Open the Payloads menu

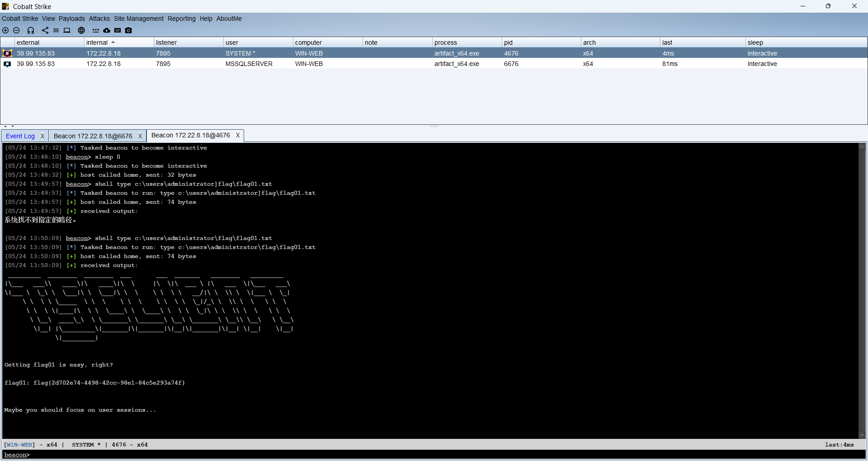click(x=72, y=19)
